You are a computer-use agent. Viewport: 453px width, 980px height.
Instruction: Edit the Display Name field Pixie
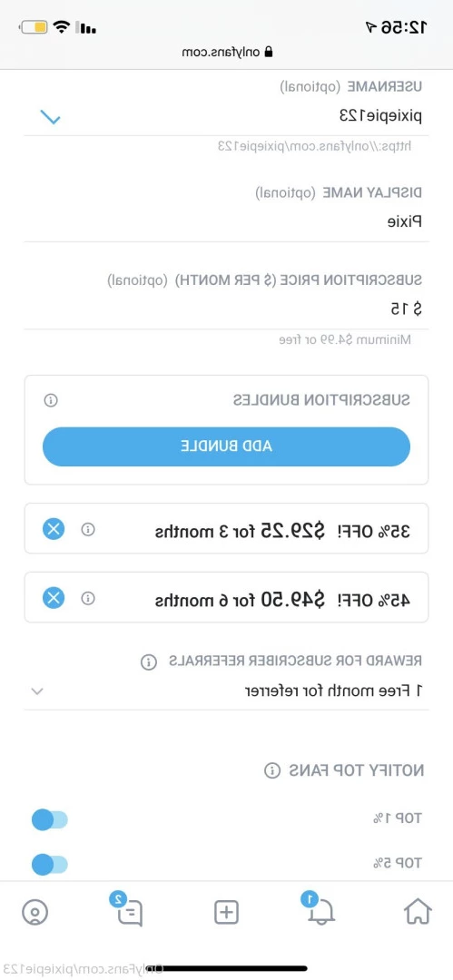pyautogui.click(x=227, y=221)
